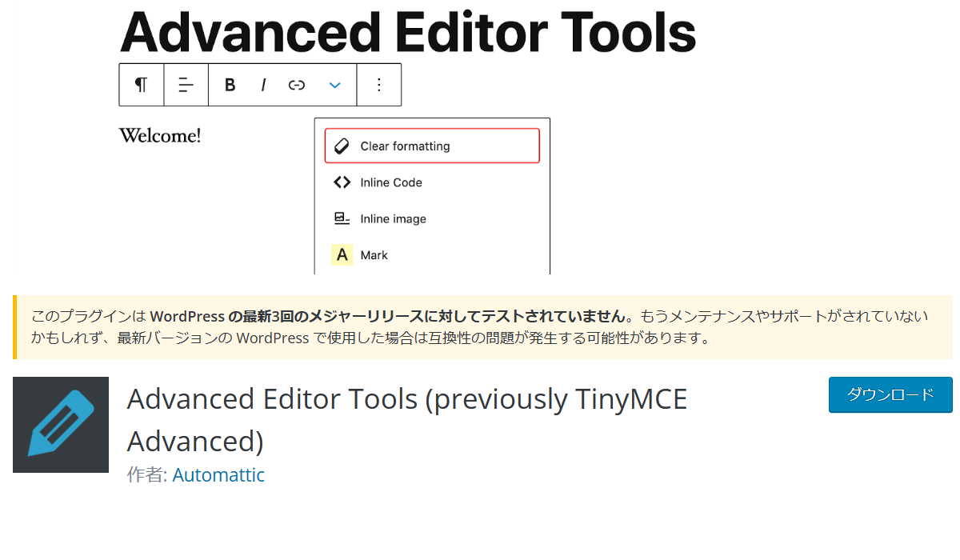Image resolution: width=960 pixels, height=560 pixels.
Task: Toggle bold formatting
Action: (x=230, y=85)
